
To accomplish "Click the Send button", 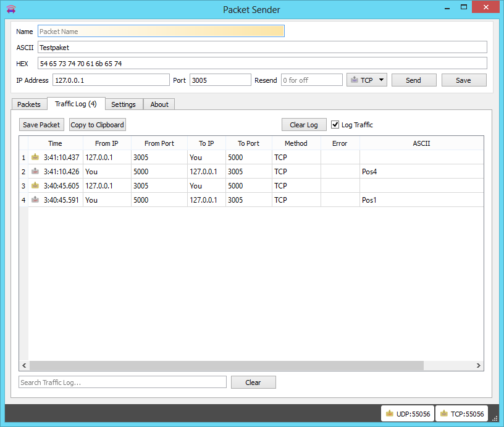I will 414,80.
